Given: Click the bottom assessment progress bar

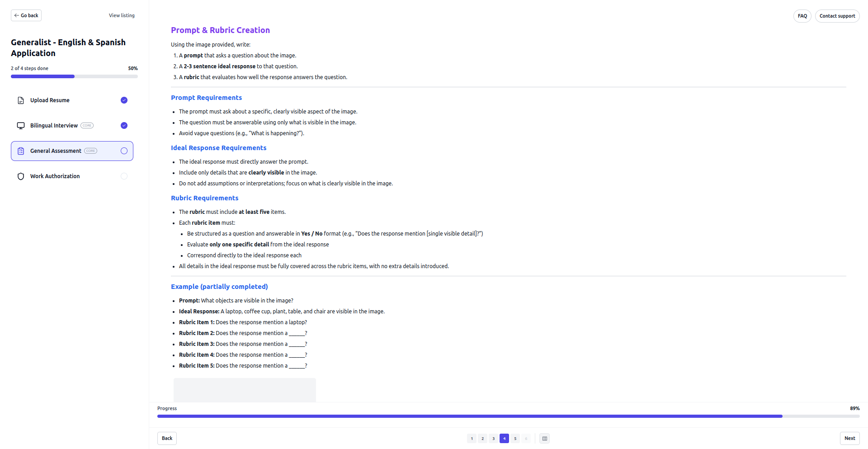Looking at the screenshot, I should (508, 416).
